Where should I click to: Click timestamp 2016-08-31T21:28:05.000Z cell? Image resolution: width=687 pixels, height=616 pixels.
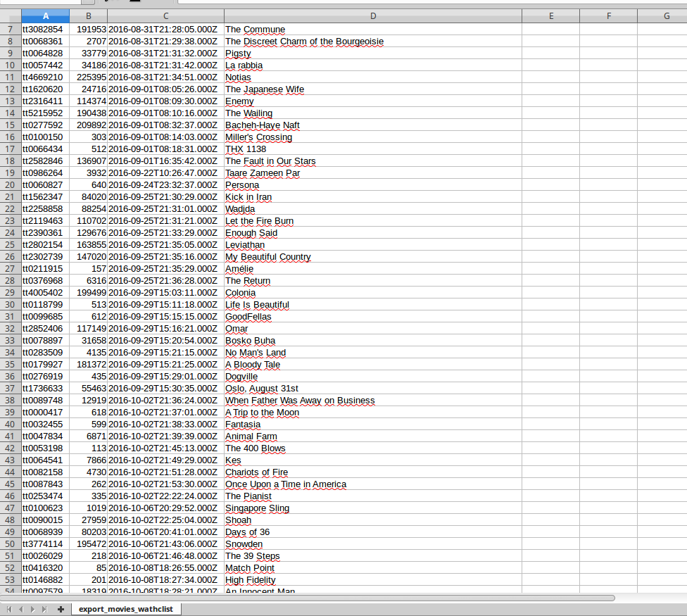click(x=165, y=30)
